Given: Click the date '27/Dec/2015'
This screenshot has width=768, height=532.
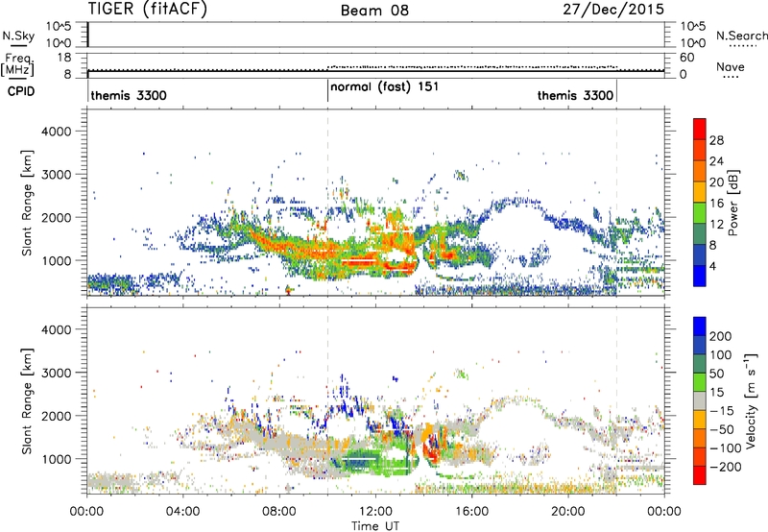Looking at the screenshot, I should (x=613, y=10).
